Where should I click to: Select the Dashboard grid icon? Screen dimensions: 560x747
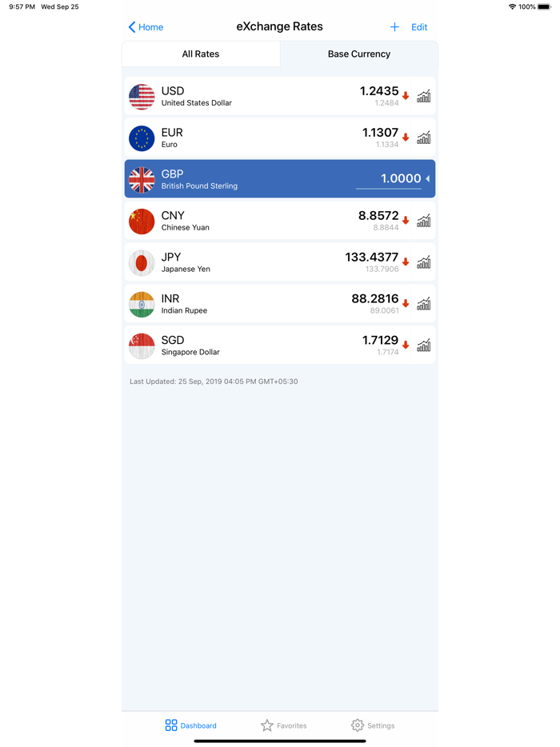coord(170,725)
